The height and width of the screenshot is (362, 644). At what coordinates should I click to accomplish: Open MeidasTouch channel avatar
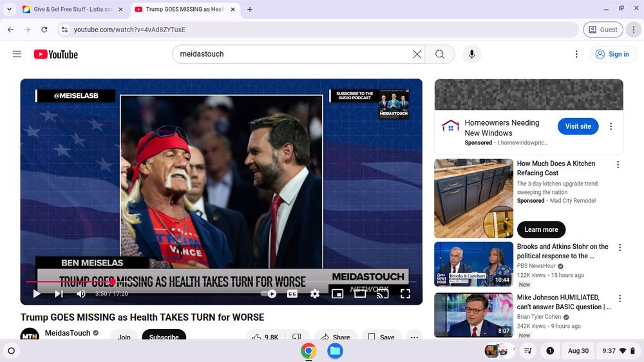pyautogui.click(x=30, y=335)
